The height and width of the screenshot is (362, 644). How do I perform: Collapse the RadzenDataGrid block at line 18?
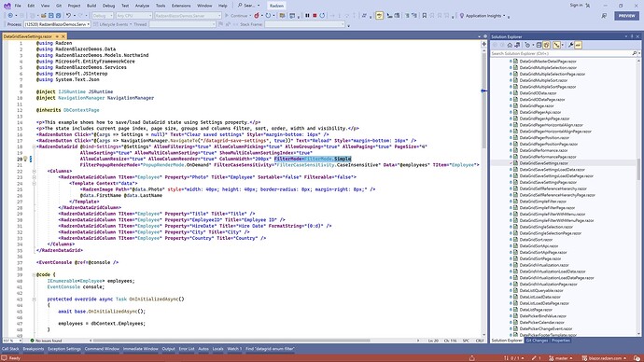(35, 146)
